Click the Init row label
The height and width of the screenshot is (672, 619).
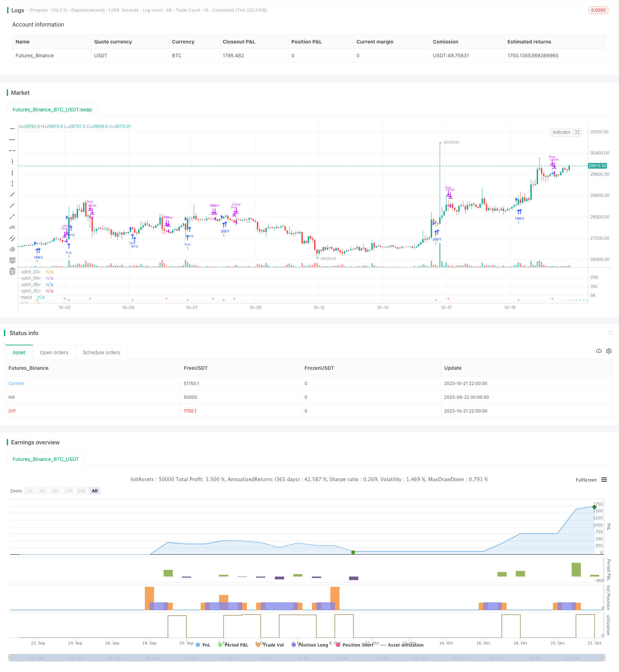coord(12,397)
